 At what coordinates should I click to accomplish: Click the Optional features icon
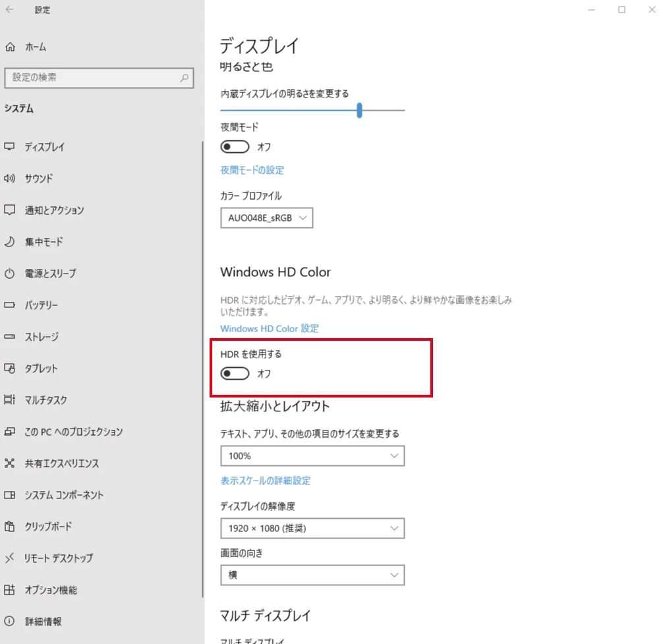pyautogui.click(x=9, y=589)
